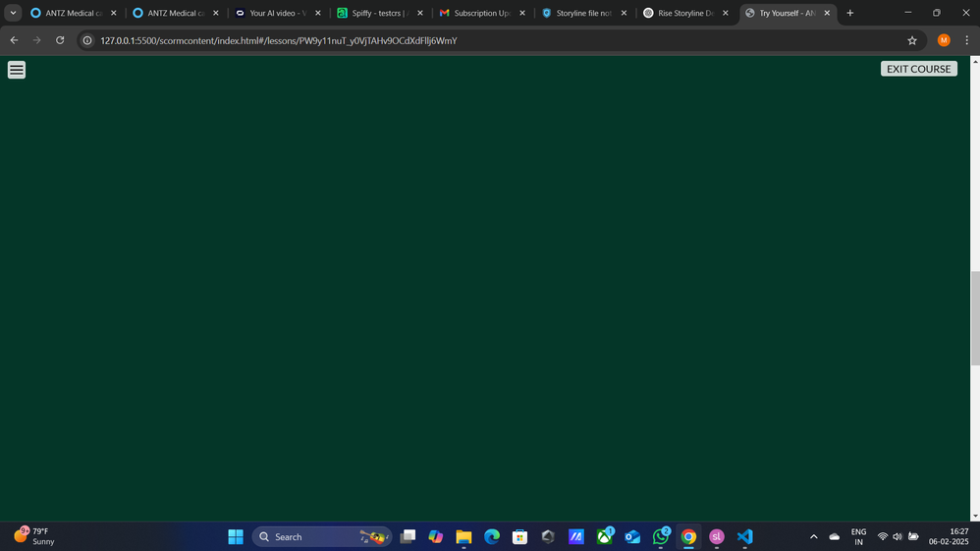
Task: Click the page vertical scrollbar thumb
Action: [x=974, y=318]
